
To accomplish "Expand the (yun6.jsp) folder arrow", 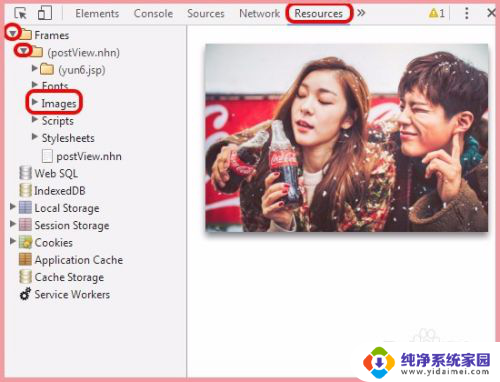I will pyautogui.click(x=34, y=68).
